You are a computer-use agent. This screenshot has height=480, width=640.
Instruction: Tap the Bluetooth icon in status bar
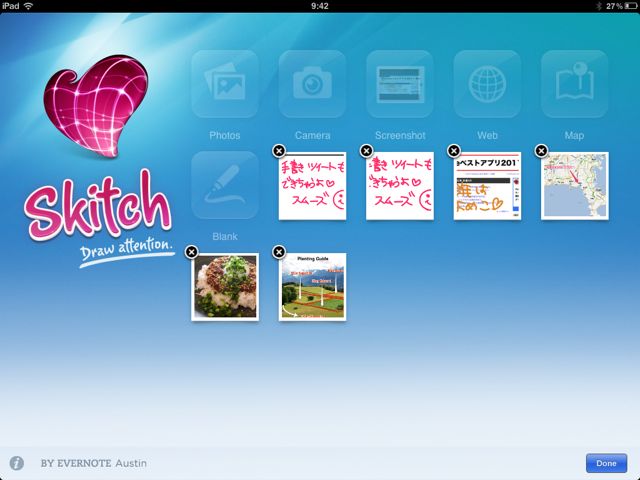tap(599, 6)
